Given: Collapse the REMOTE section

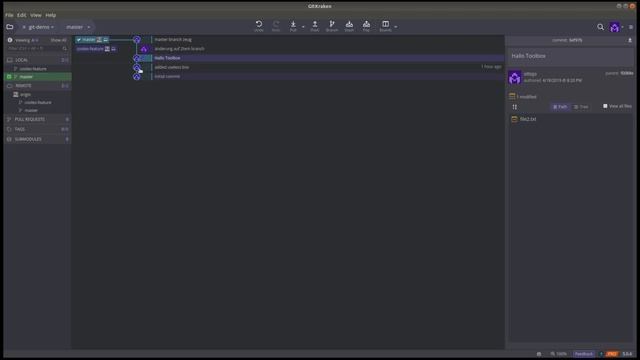Looking at the screenshot, I should [37, 86].
